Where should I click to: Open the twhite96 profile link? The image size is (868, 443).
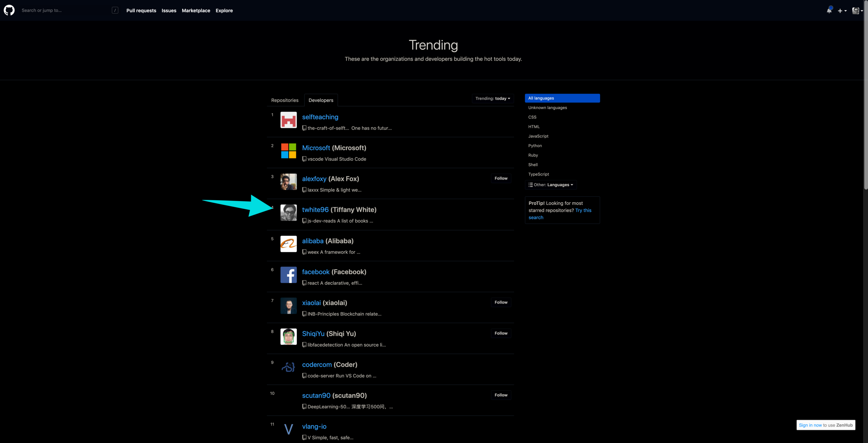pos(315,210)
